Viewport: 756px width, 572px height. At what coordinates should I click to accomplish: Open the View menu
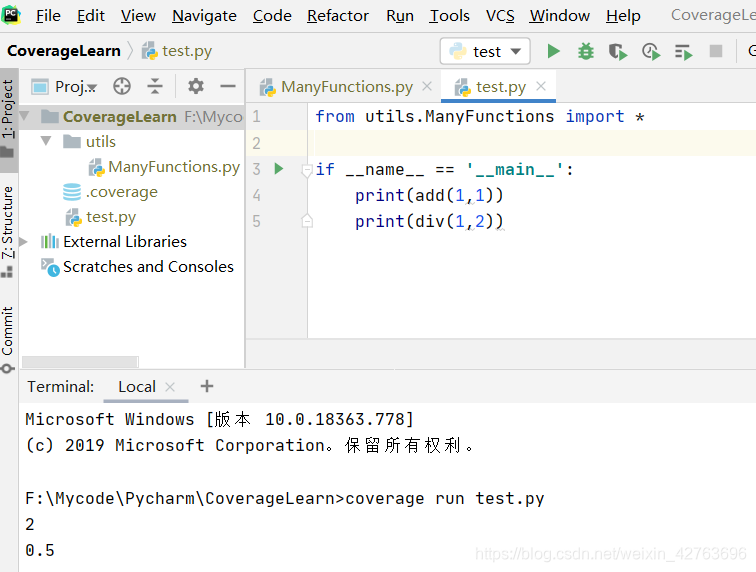138,16
